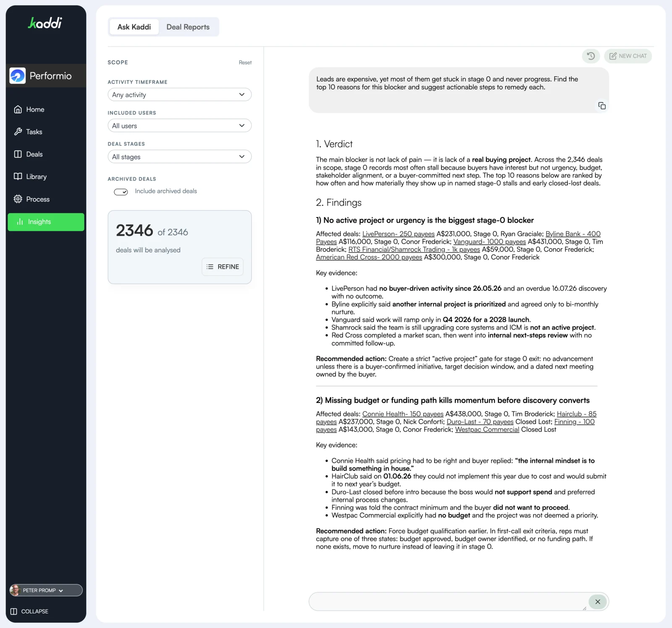Click the Kaddi logo

click(45, 23)
